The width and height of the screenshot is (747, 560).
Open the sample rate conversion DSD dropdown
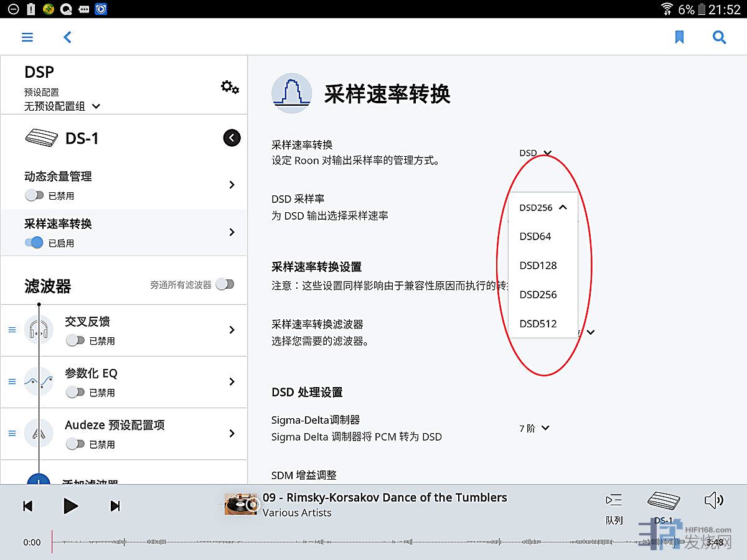(535, 153)
